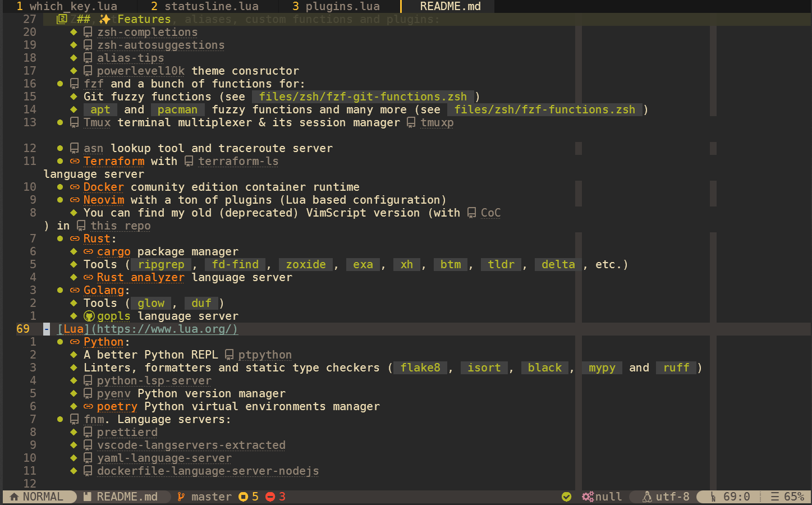
Task: Click the link icon before asn
Action: pos(74,148)
